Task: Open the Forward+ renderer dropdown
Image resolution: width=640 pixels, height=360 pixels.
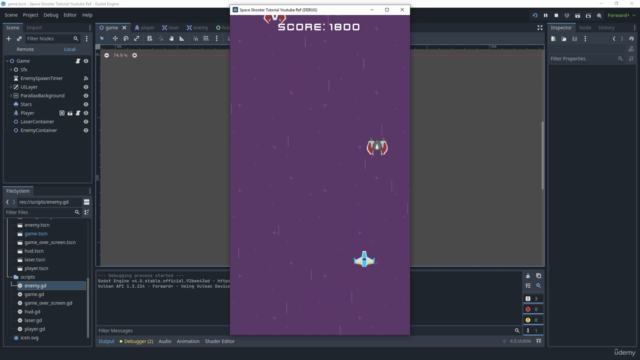Action: [x=621, y=16]
